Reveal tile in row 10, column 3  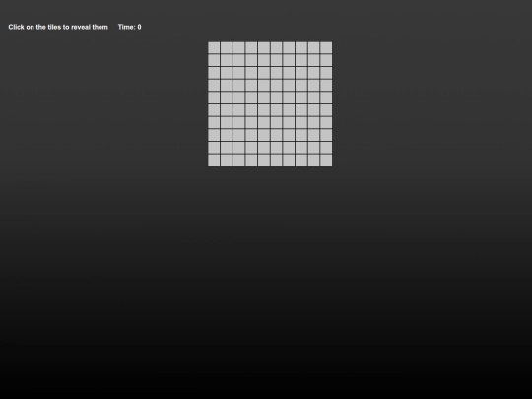pyautogui.click(x=238, y=160)
